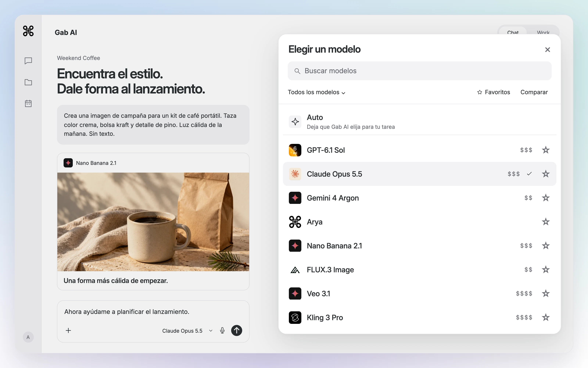Screen dimensions: 588x368
Task: Click the Claude Opus 5.5 sunburst icon
Action: click(x=295, y=174)
